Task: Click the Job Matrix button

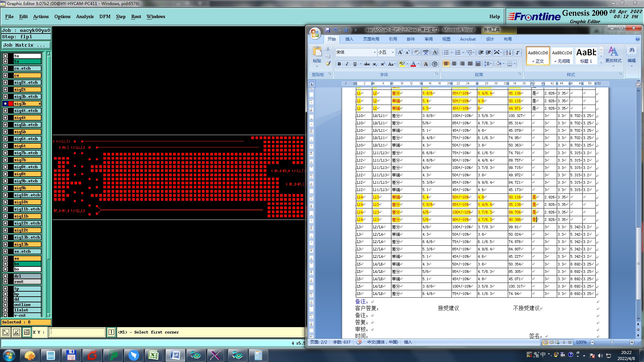Action: coord(26,45)
